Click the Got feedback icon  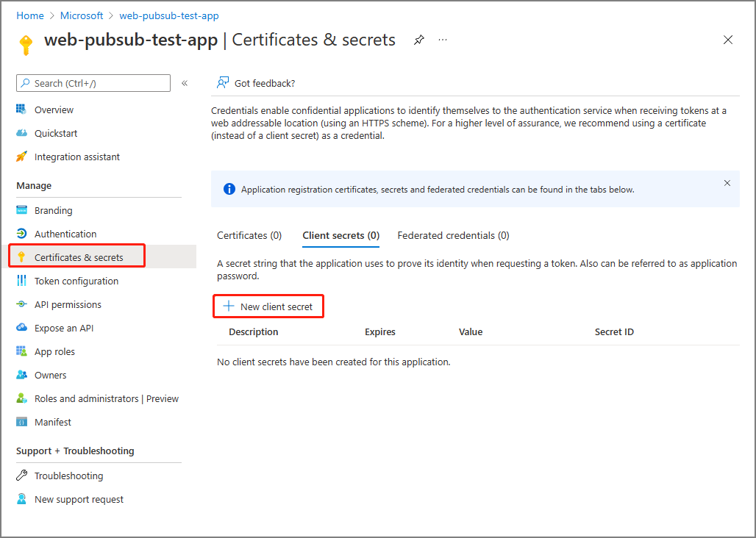(223, 83)
